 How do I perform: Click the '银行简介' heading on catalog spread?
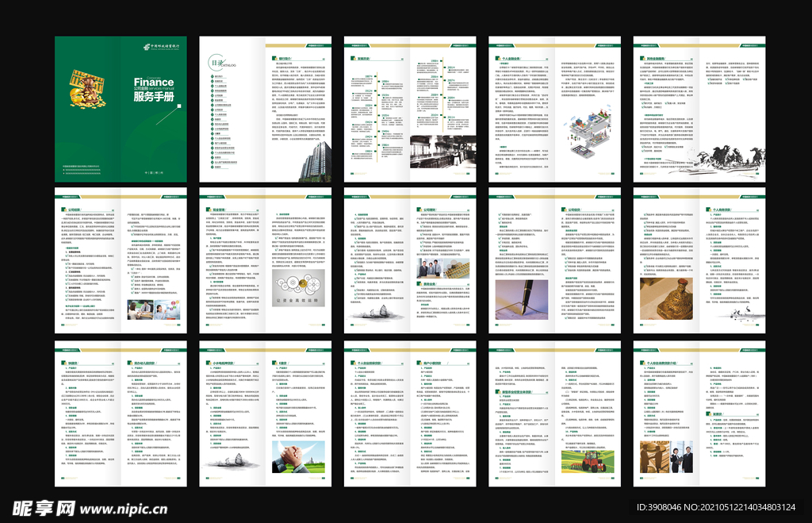pos(285,59)
